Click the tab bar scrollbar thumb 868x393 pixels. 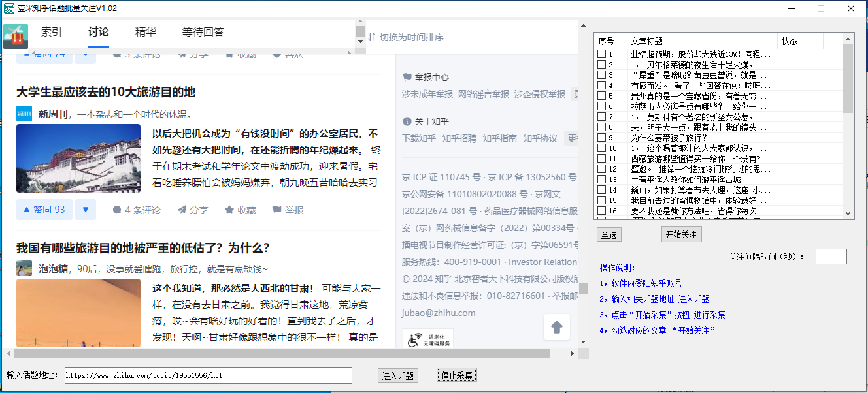click(360, 32)
